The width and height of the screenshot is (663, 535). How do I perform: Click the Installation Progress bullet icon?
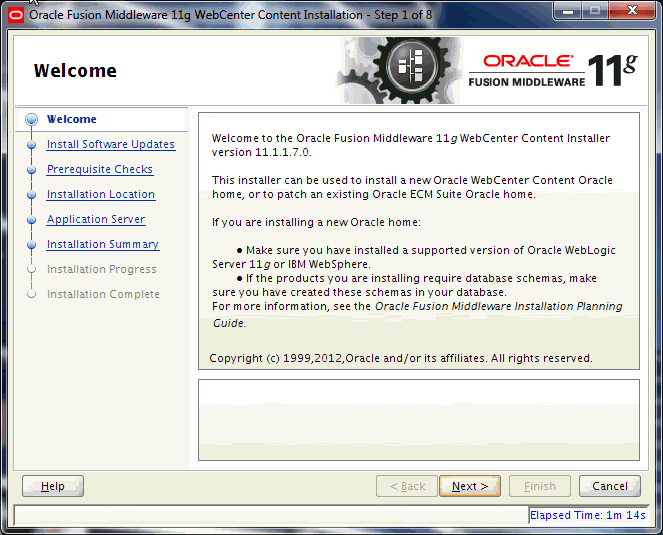(31, 269)
